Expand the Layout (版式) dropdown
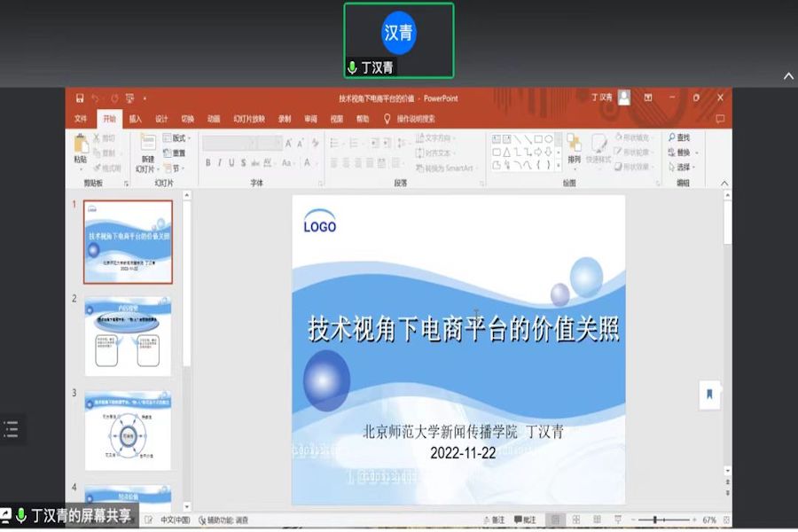Image resolution: width=798 pixels, height=532 pixels. pos(179,138)
